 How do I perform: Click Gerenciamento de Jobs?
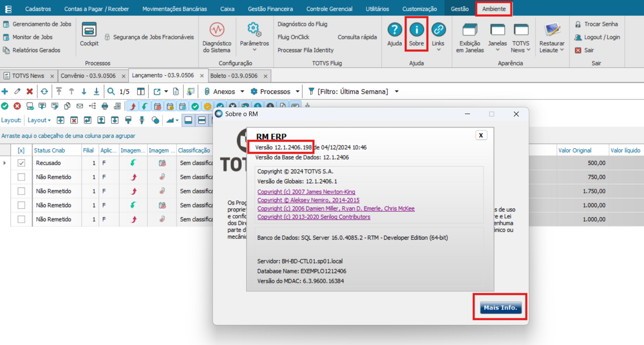pyautogui.click(x=42, y=24)
